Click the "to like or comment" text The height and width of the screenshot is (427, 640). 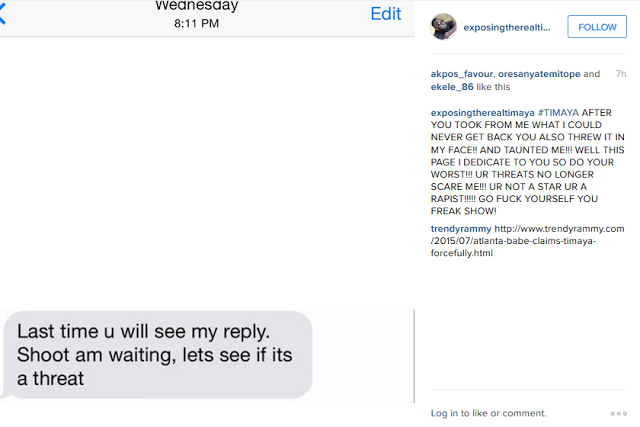tap(504, 413)
